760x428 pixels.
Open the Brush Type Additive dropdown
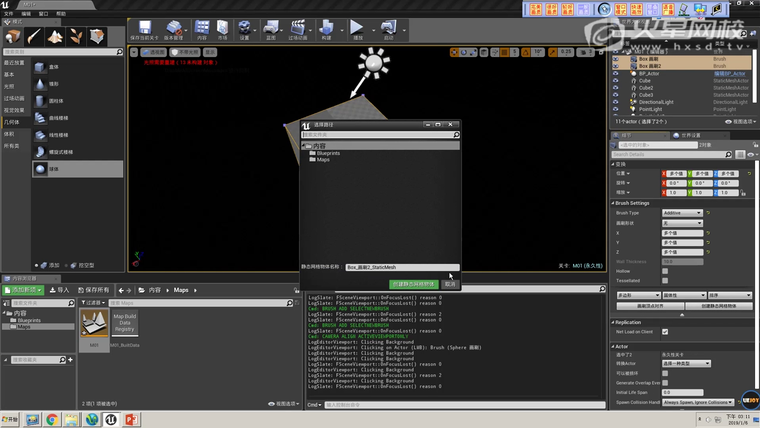682,212
